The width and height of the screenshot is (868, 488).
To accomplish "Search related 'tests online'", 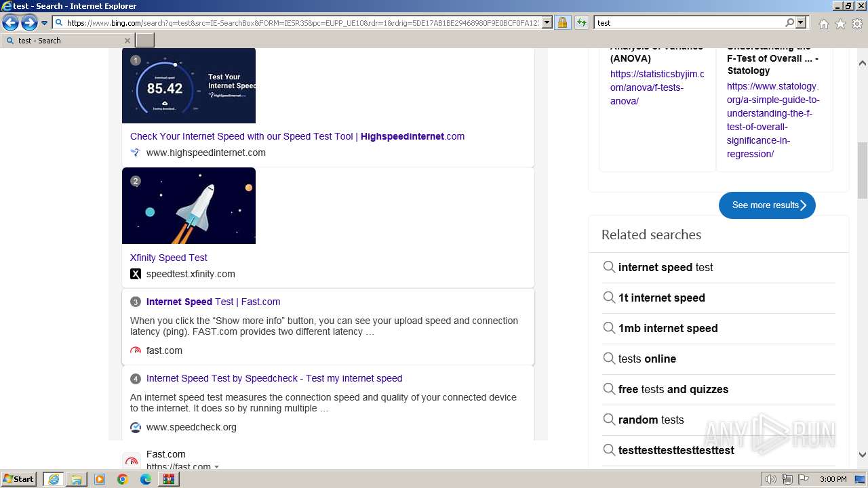I will point(647,359).
